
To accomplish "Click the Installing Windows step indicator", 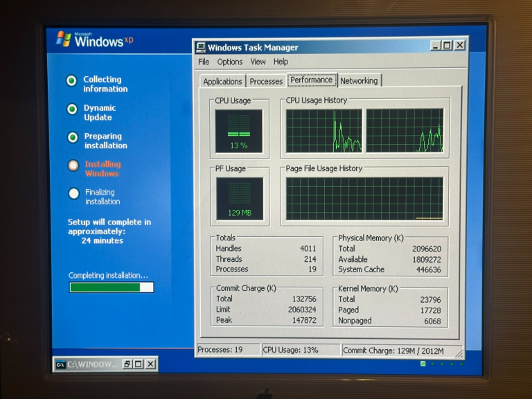I will 73,166.
